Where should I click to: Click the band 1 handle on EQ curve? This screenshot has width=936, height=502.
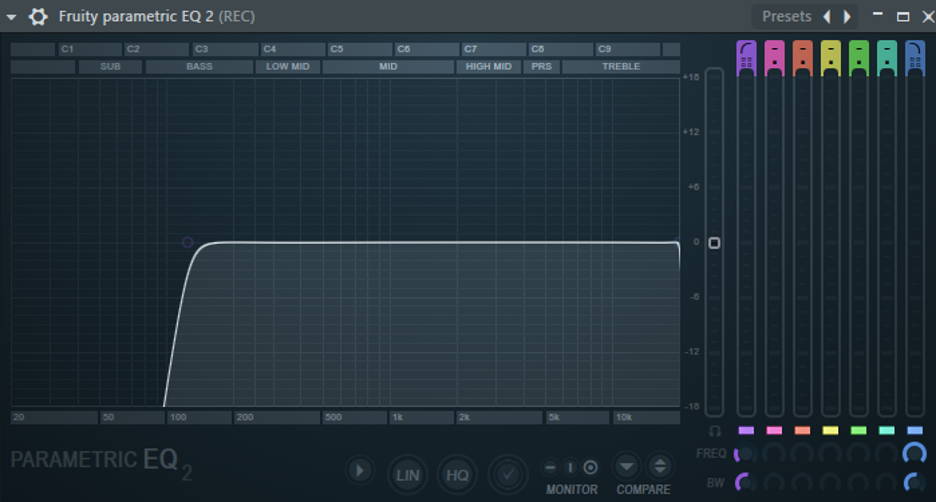tap(187, 242)
